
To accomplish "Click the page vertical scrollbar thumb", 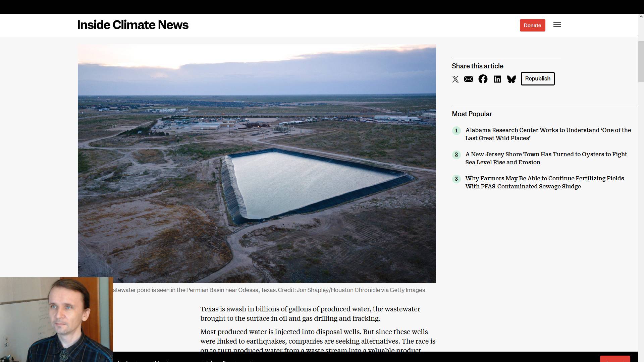I will [x=641, y=62].
